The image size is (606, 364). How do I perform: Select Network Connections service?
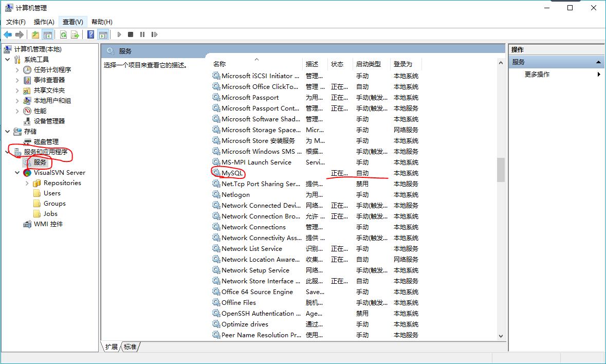coord(316,227)
